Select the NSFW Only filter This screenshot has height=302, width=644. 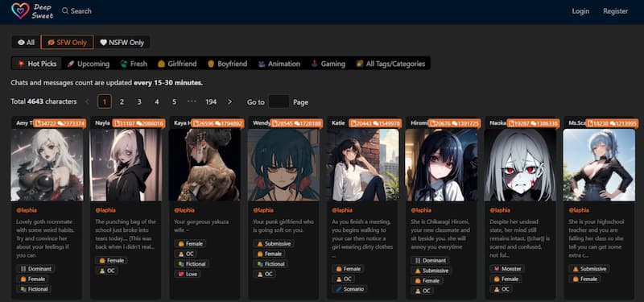coord(122,43)
